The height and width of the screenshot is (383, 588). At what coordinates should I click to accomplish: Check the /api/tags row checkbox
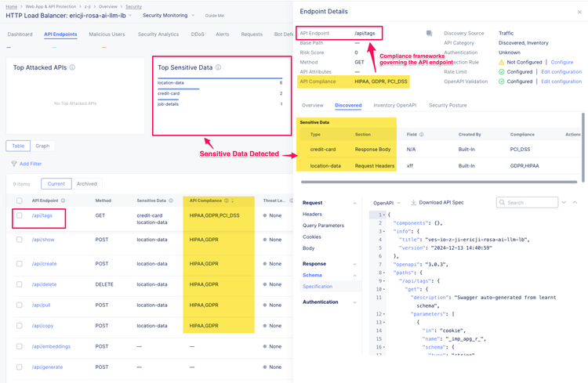pyautogui.click(x=20, y=215)
